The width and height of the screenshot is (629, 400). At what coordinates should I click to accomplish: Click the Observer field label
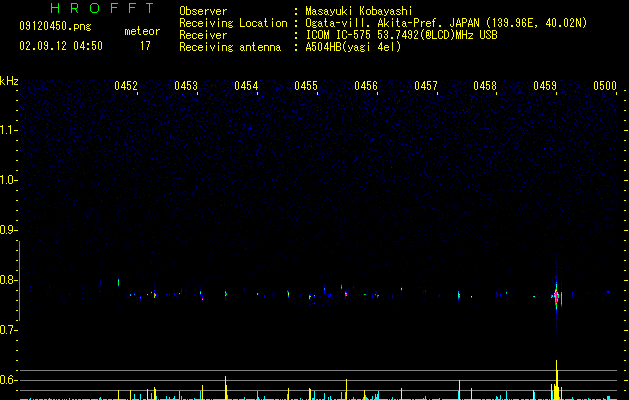(203, 11)
